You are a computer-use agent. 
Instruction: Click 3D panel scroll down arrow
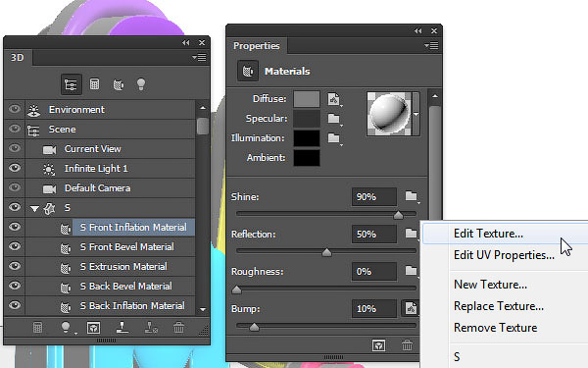coord(203,309)
